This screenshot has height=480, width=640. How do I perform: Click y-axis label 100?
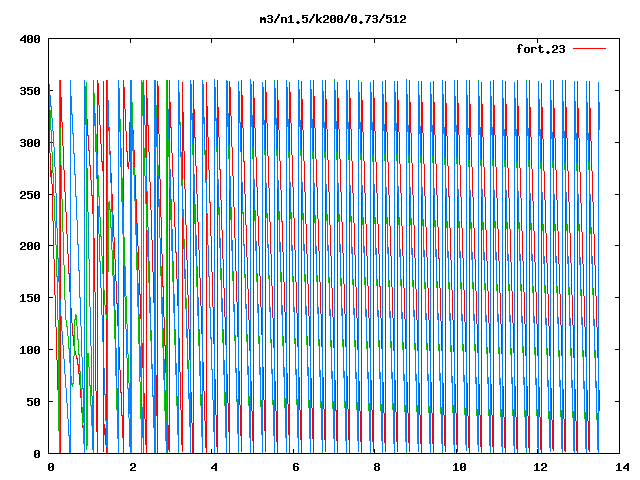[30, 350]
